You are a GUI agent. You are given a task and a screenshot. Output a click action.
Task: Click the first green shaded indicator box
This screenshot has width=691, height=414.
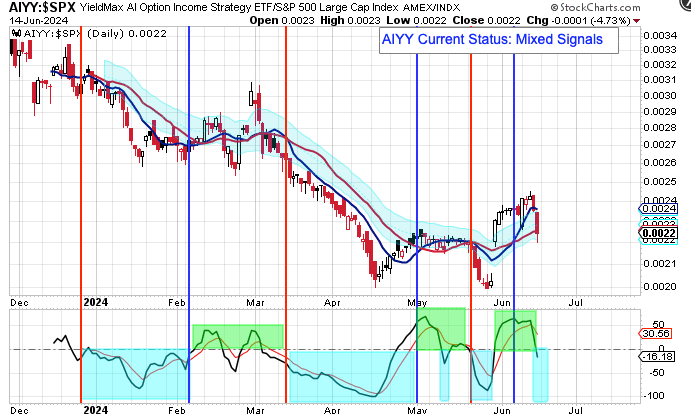[237, 336]
